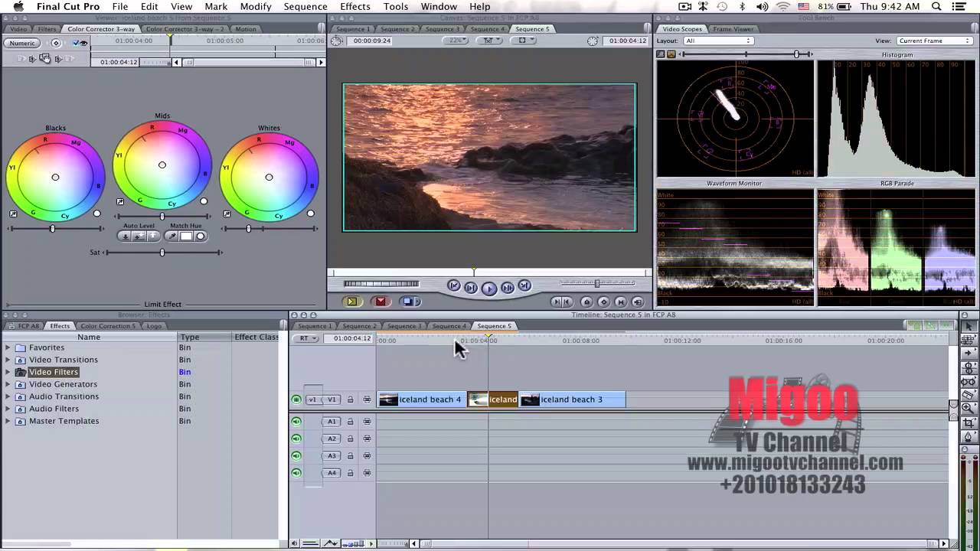Select the iceland beach 3 clip

pyautogui.click(x=573, y=399)
